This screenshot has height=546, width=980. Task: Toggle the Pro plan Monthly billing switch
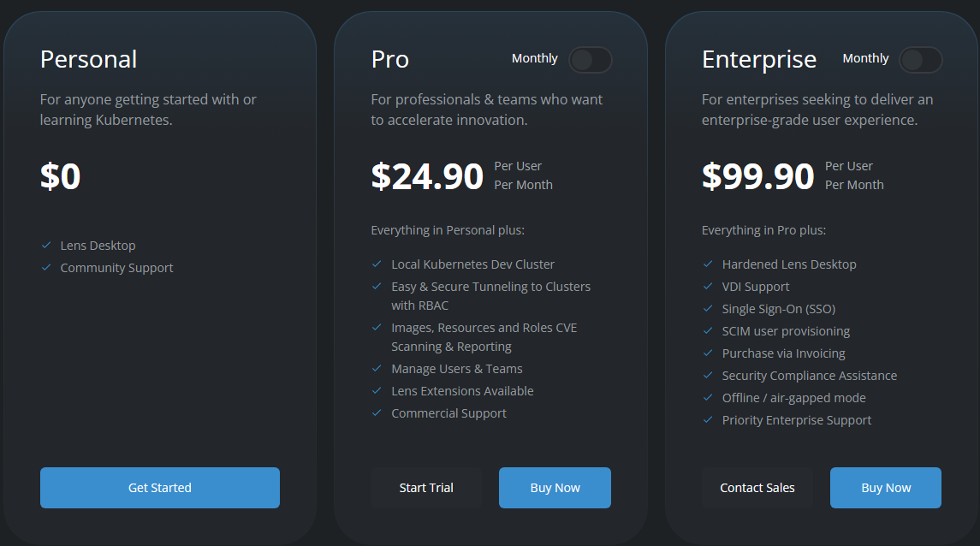pos(591,60)
